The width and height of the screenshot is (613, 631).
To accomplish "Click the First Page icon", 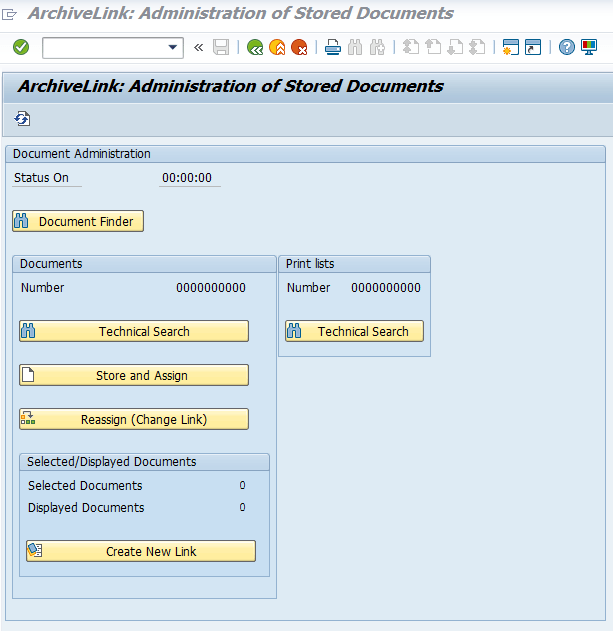I will [411, 47].
